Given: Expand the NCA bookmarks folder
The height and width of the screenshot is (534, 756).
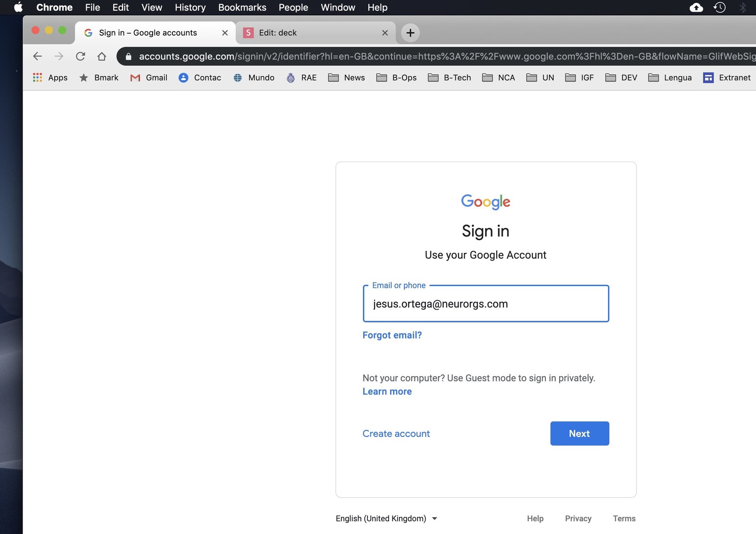Looking at the screenshot, I should pyautogui.click(x=499, y=78).
